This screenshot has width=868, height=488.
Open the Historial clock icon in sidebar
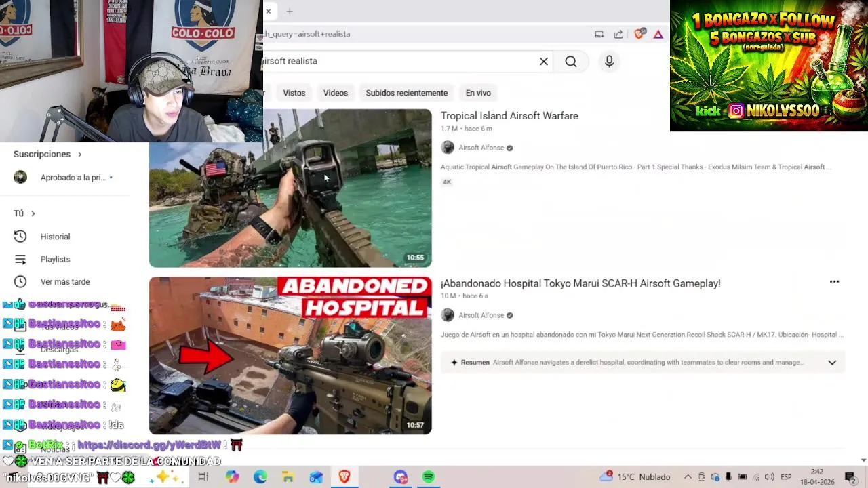click(20, 237)
